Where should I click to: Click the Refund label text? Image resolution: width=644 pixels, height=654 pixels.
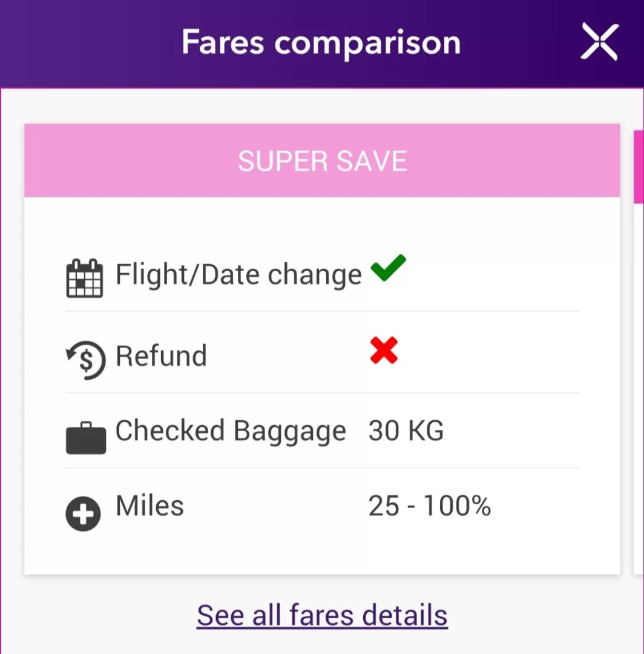click(161, 356)
